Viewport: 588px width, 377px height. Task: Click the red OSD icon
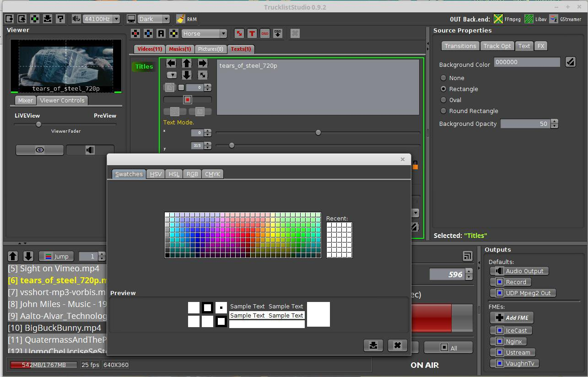point(265,33)
